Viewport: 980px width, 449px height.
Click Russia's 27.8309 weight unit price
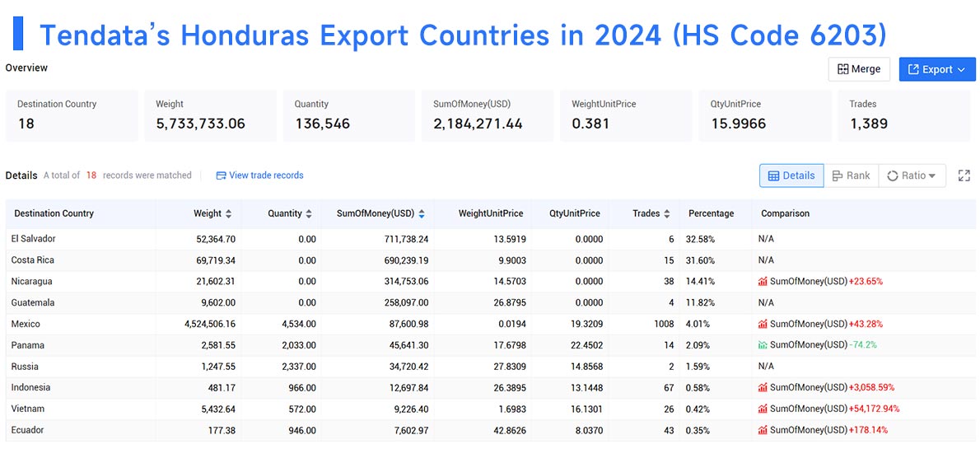point(509,367)
